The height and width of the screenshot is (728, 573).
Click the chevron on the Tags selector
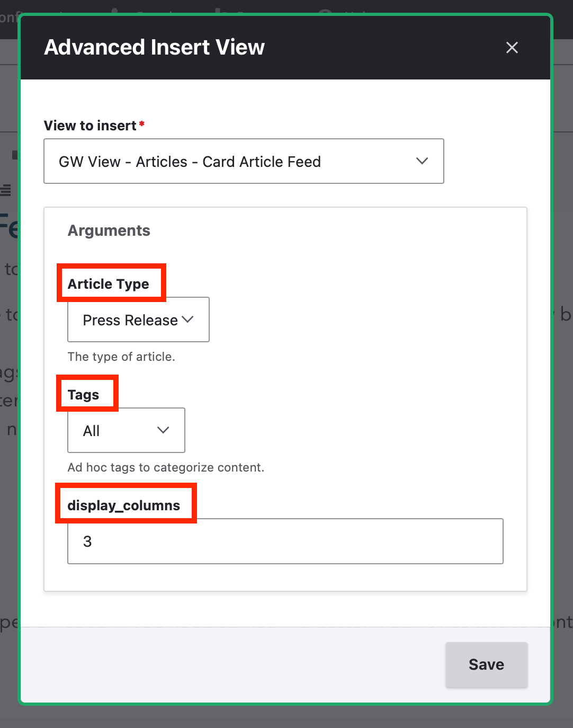[163, 430]
